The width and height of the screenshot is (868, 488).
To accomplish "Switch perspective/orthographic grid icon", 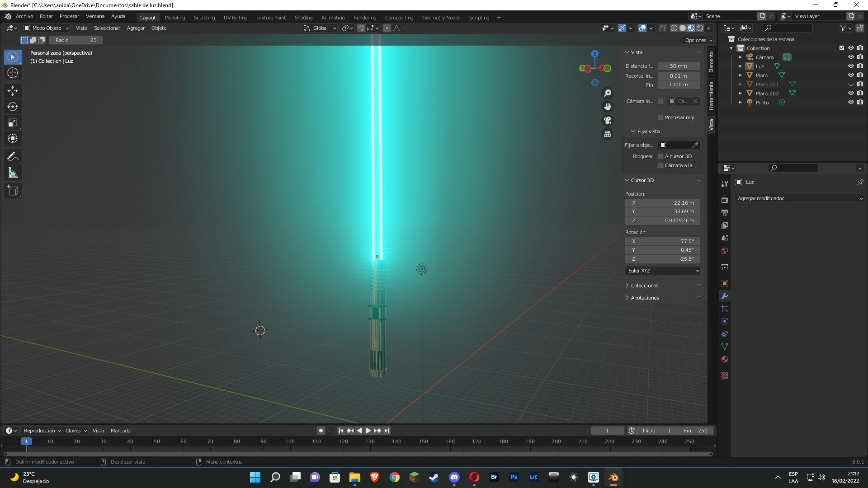I will (x=608, y=134).
